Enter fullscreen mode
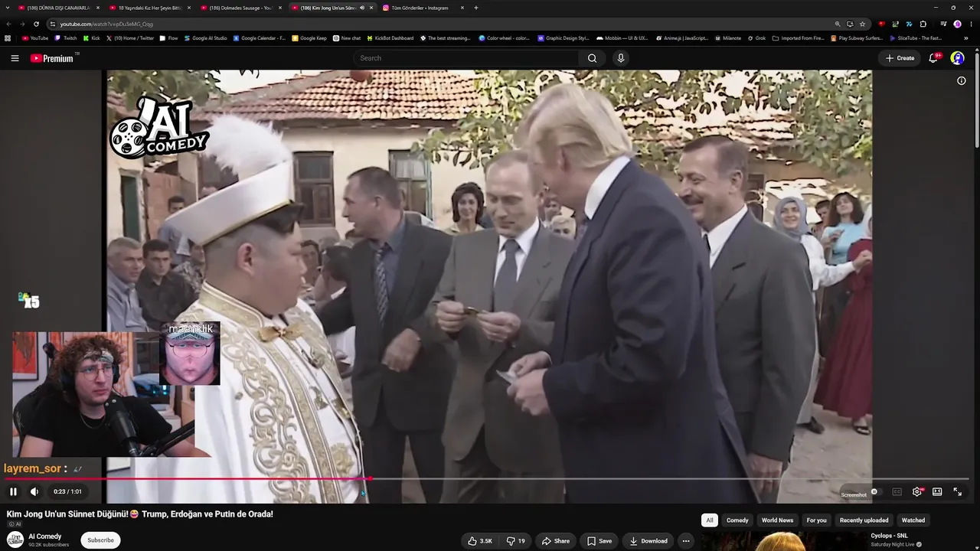This screenshot has height=551, width=980. click(x=957, y=491)
